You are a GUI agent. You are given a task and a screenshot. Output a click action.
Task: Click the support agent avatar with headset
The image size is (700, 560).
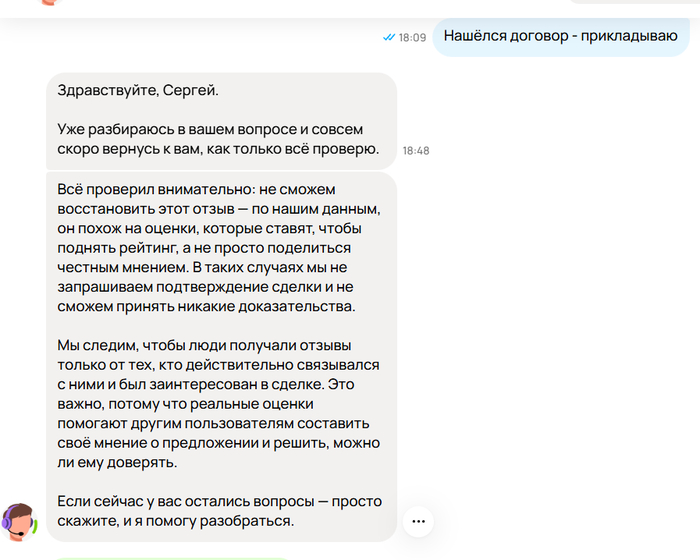[x=20, y=521]
